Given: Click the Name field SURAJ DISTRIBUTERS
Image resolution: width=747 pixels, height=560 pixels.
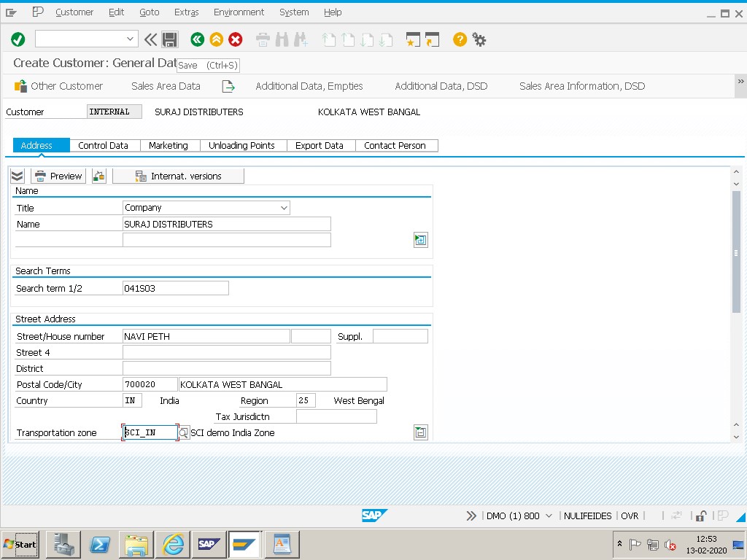Looking at the screenshot, I should (x=226, y=225).
